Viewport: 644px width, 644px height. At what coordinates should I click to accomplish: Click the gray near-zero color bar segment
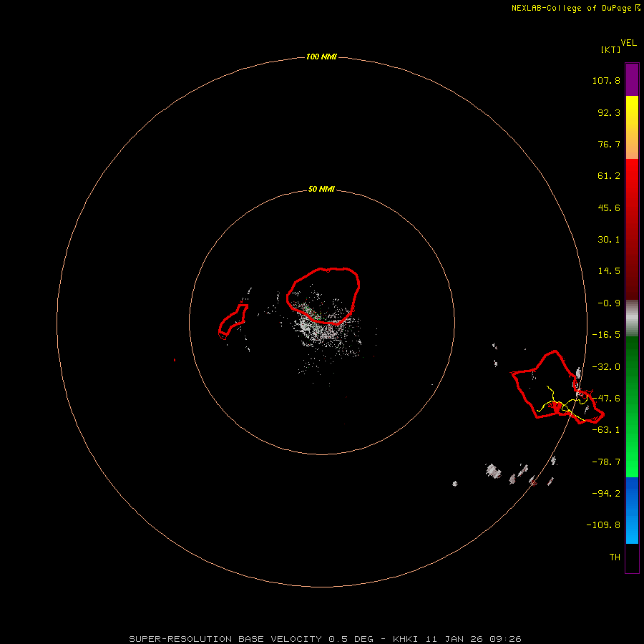(x=632, y=318)
